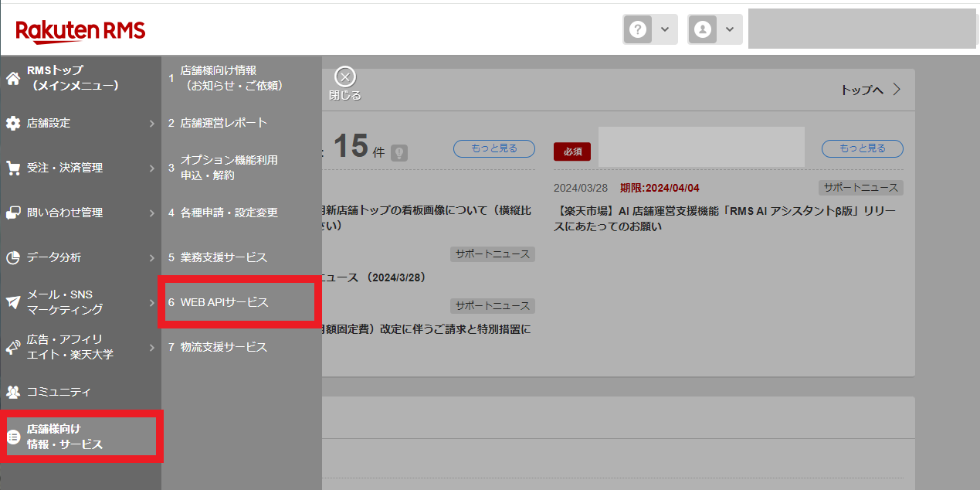Open the help question mark dropdown
The image size is (980, 490).
coord(649,29)
